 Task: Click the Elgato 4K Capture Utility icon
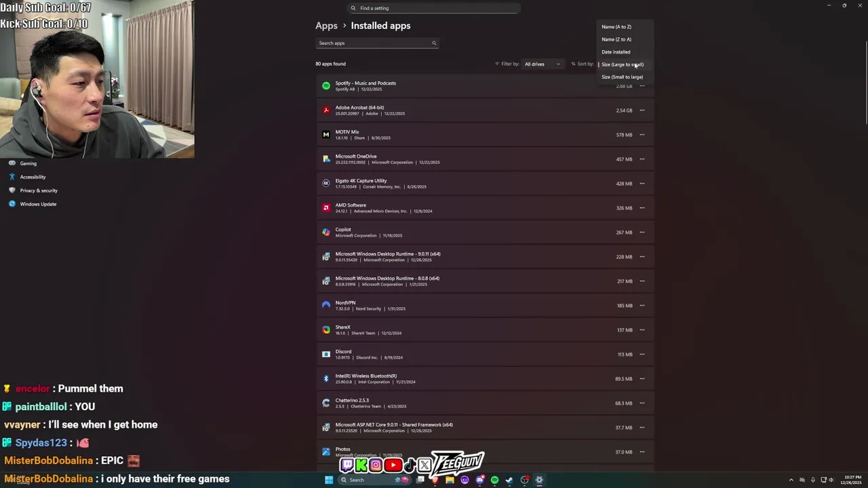point(326,184)
